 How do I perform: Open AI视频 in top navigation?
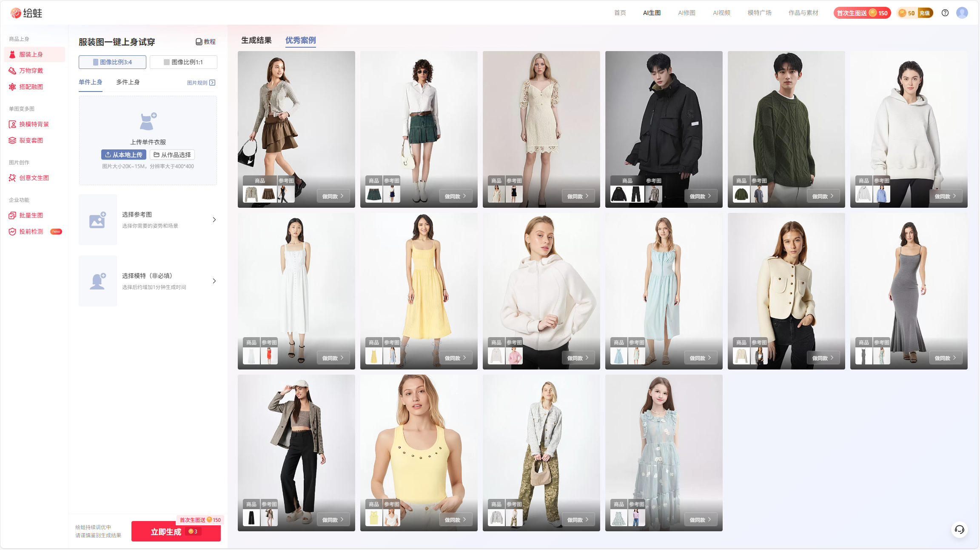click(x=722, y=13)
